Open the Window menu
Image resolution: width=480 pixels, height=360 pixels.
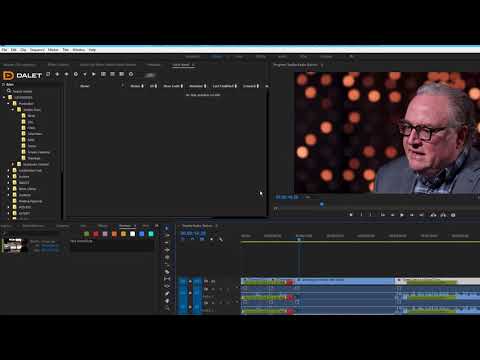point(79,50)
